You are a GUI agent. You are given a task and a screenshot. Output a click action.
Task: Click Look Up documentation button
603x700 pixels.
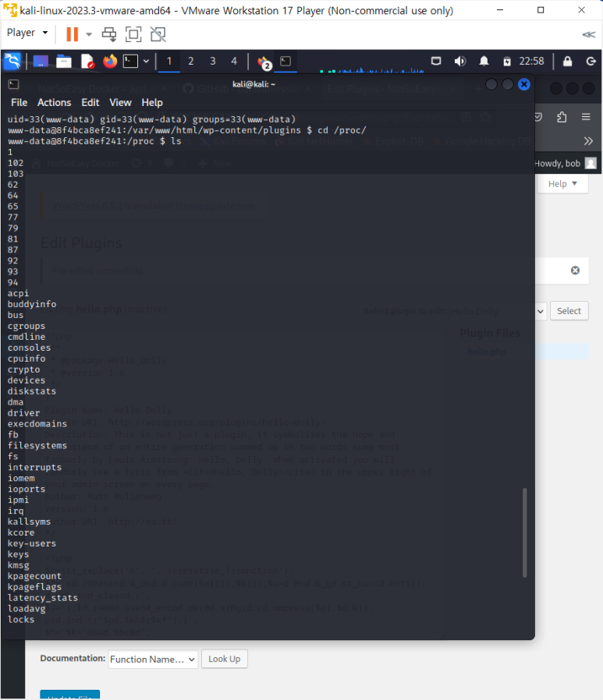pyautogui.click(x=224, y=659)
